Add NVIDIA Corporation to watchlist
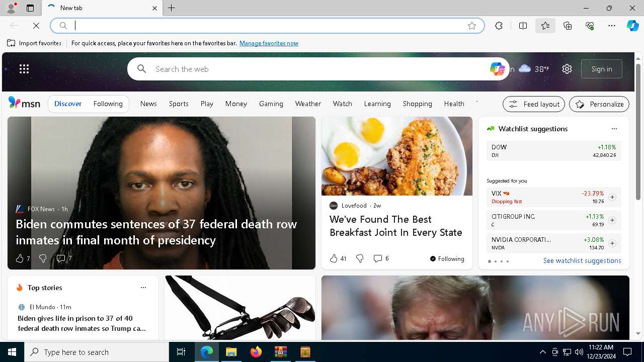Screen dimensions: 644x362 coord(612,243)
